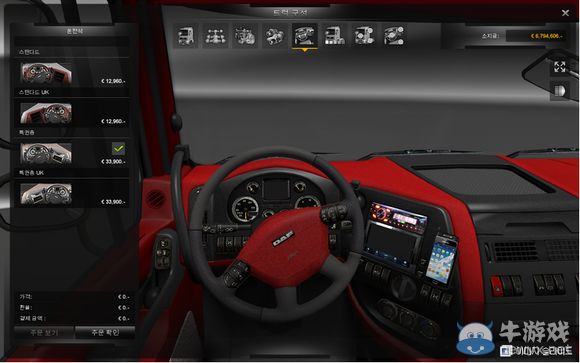Viewport: 580px width, 363px height.
Task: Open the transmission configuration icon
Action: point(275,36)
